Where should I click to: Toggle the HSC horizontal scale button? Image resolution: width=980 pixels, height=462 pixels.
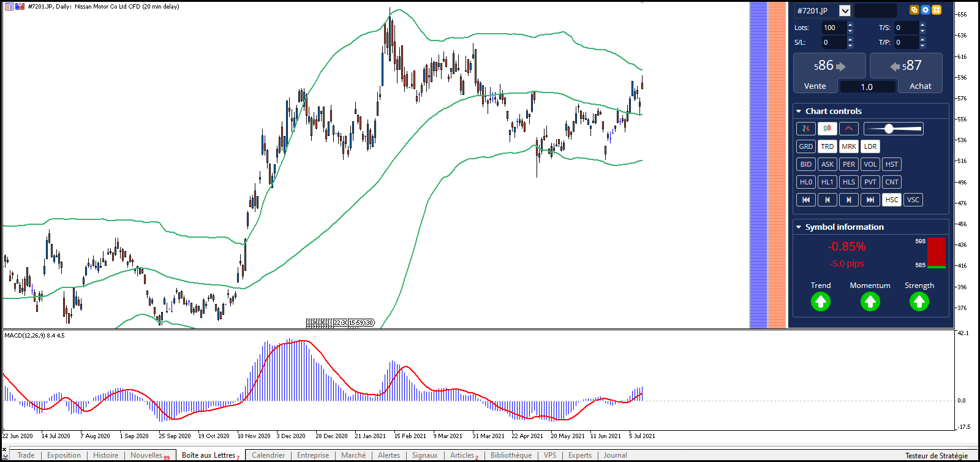[892, 200]
